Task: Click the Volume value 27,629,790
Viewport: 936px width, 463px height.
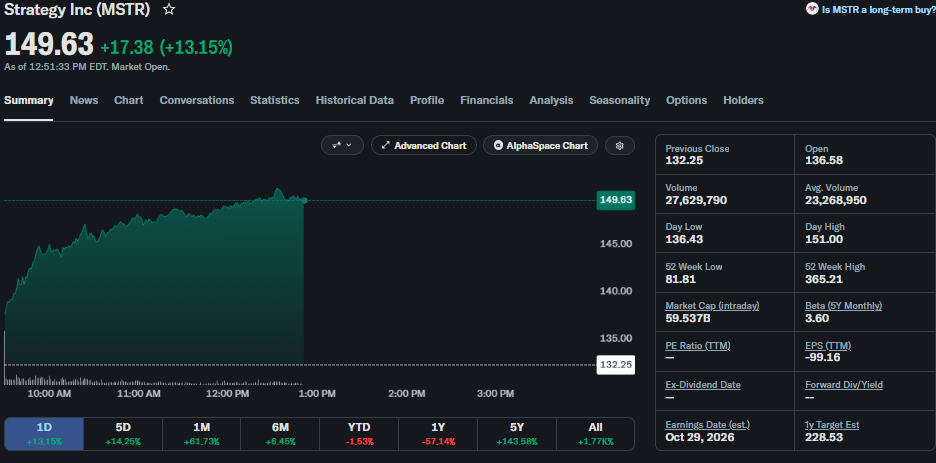Action: point(696,200)
